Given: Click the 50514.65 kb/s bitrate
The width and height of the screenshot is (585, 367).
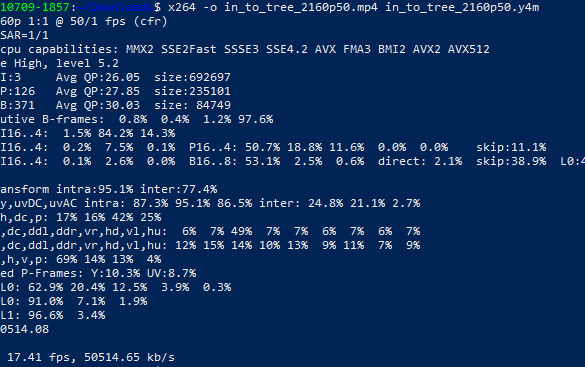Looking at the screenshot, I should pos(129,357).
